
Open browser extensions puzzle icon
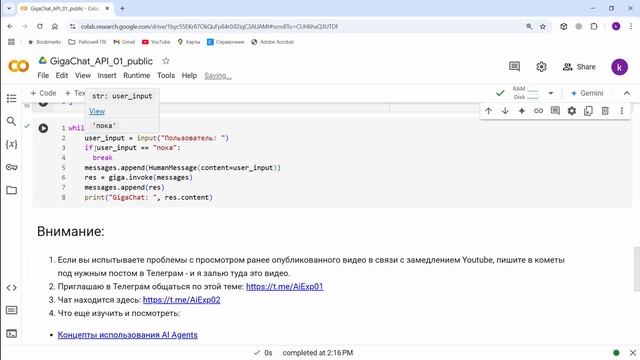tap(594, 27)
